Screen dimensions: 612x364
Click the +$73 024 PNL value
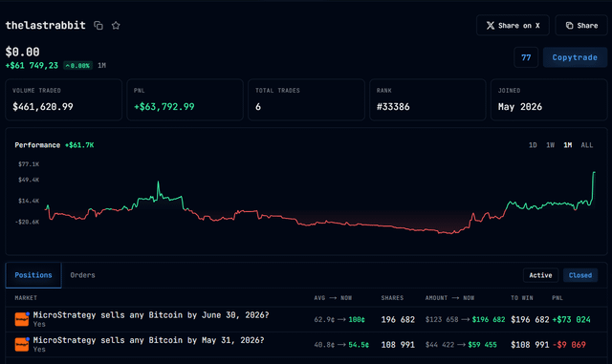pos(572,319)
